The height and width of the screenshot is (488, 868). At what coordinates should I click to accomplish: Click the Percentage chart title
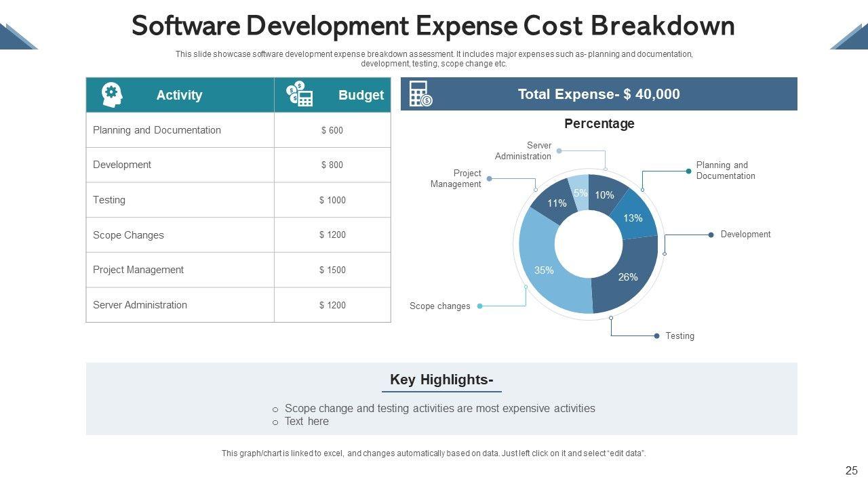599,123
